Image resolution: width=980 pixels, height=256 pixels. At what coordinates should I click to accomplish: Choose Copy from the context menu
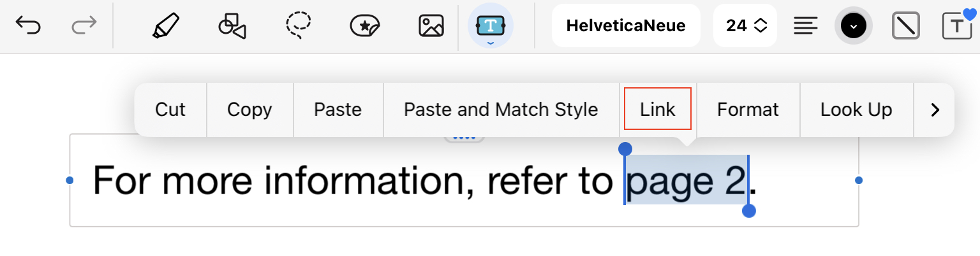[x=249, y=110]
